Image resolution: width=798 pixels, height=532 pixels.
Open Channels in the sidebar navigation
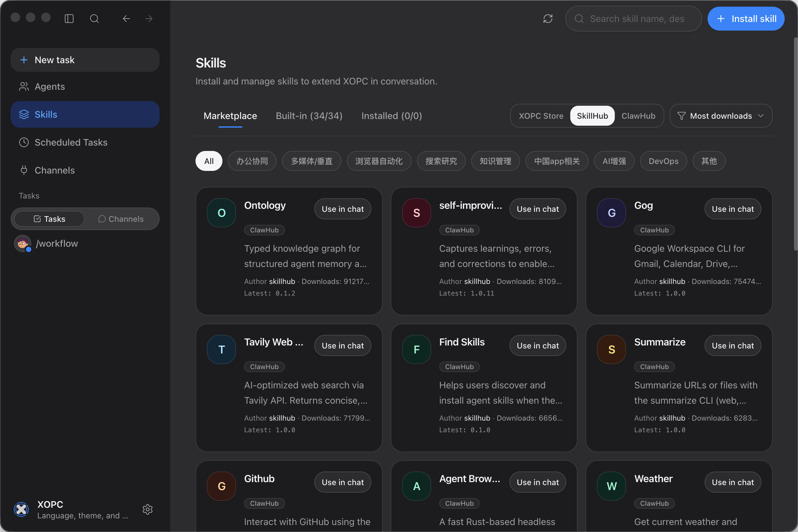(x=85, y=170)
